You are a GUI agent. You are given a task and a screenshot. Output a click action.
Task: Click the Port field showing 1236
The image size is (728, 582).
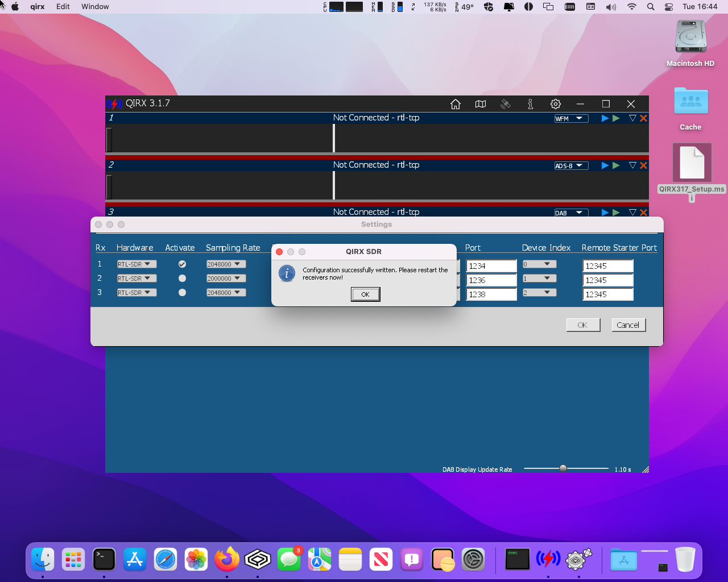tap(491, 280)
